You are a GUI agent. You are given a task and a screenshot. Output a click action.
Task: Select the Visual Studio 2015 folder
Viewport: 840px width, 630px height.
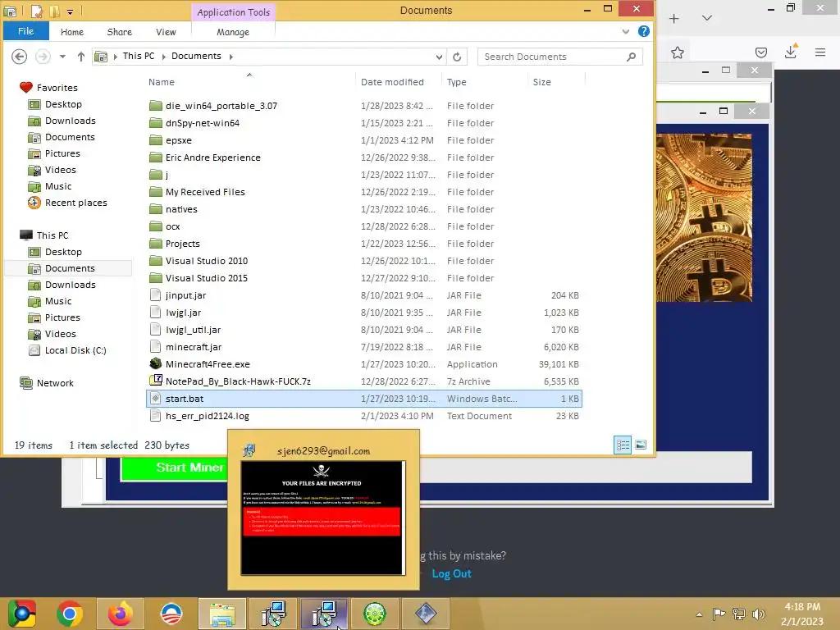pos(206,278)
